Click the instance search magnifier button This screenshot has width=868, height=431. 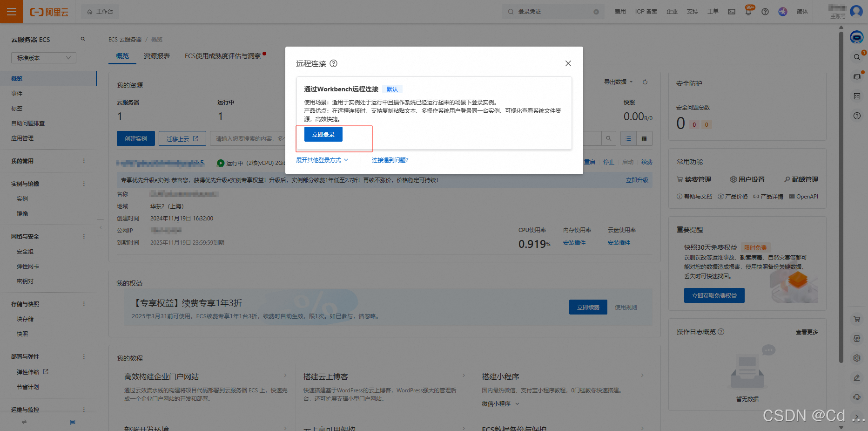(x=608, y=138)
